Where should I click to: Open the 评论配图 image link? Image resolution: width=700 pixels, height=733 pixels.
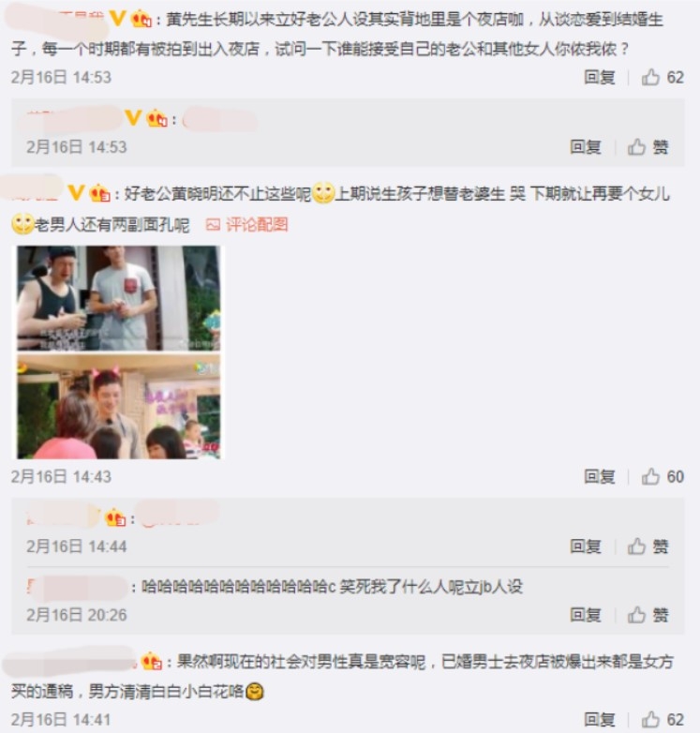click(247, 225)
